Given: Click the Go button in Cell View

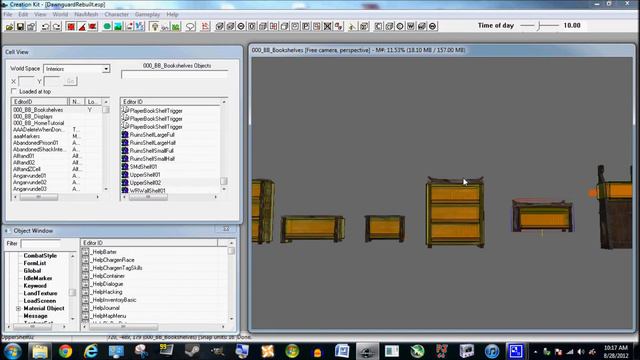Looking at the screenshot, I should (x=70, y=81).
